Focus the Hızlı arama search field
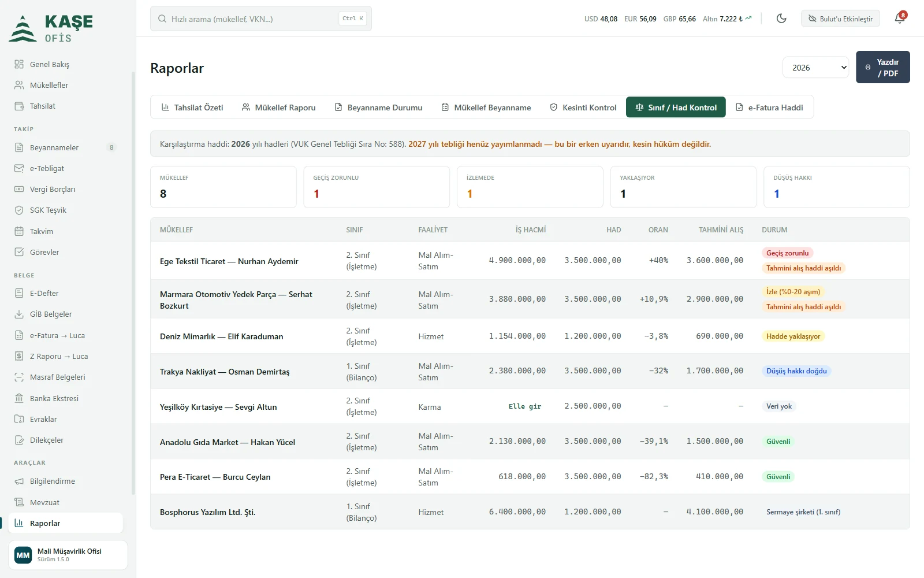The height and width of the screenshot is (578, 924). pos(261,18)
